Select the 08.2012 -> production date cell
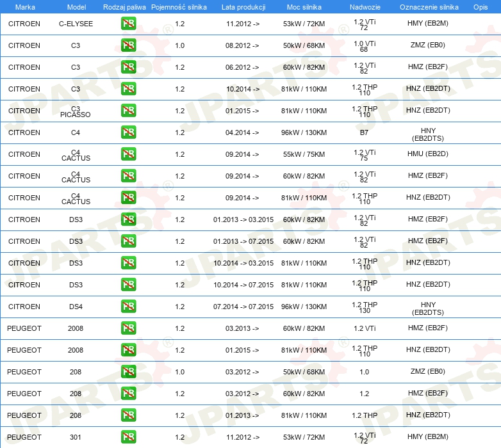Image resolution: width=501 pixels, height=448 pixels. coord(242,45)
